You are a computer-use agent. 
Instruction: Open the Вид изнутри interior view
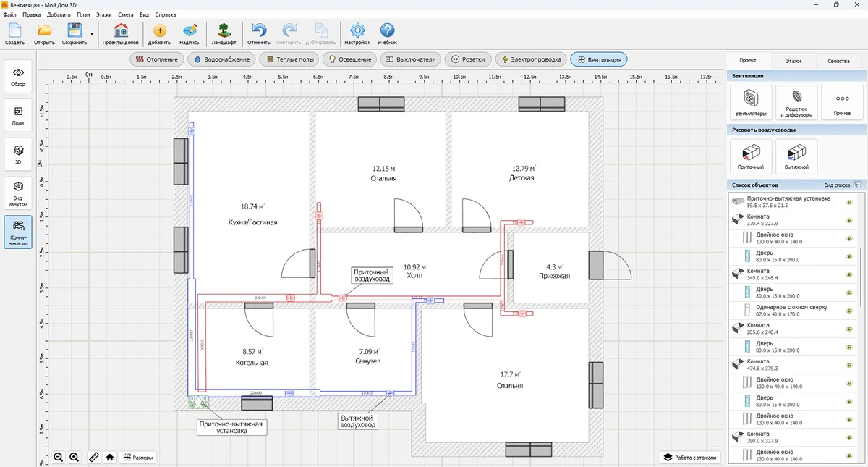coord(18,193)
